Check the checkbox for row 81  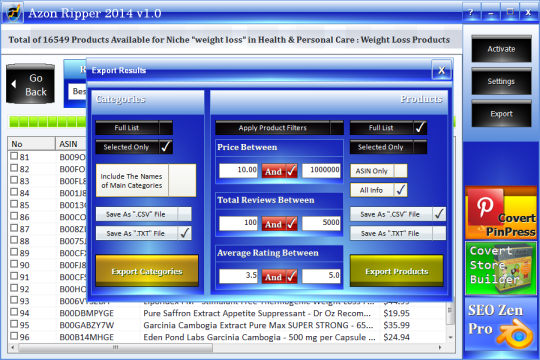[14, 156]
